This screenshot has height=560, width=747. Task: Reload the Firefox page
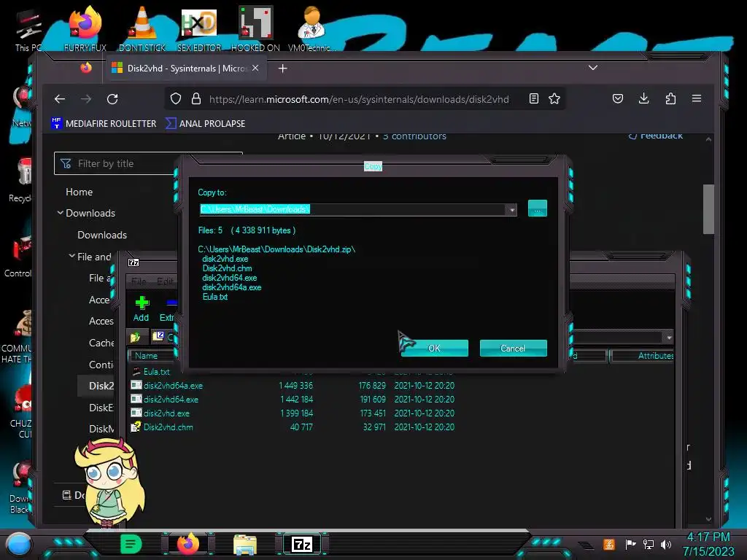pos(112,98)
